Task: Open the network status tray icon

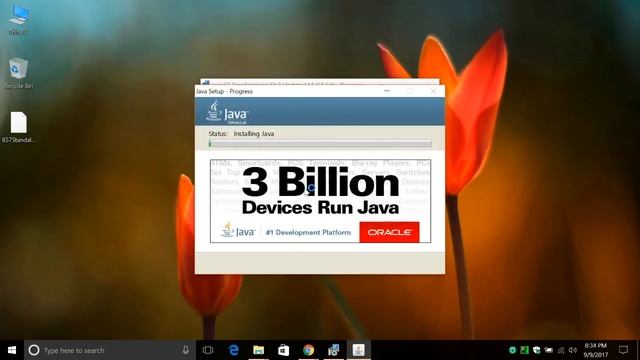Action: click(561, 350)
